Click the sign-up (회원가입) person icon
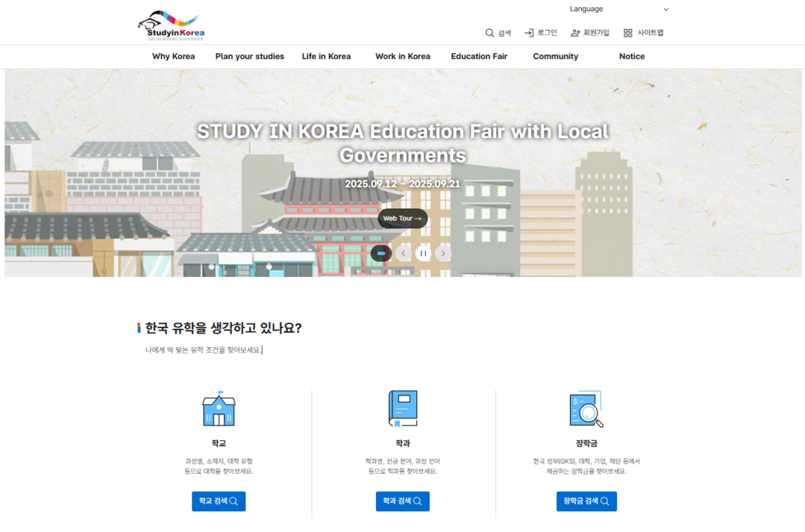Screen dimensions: 805x532 tap(575, 33)
